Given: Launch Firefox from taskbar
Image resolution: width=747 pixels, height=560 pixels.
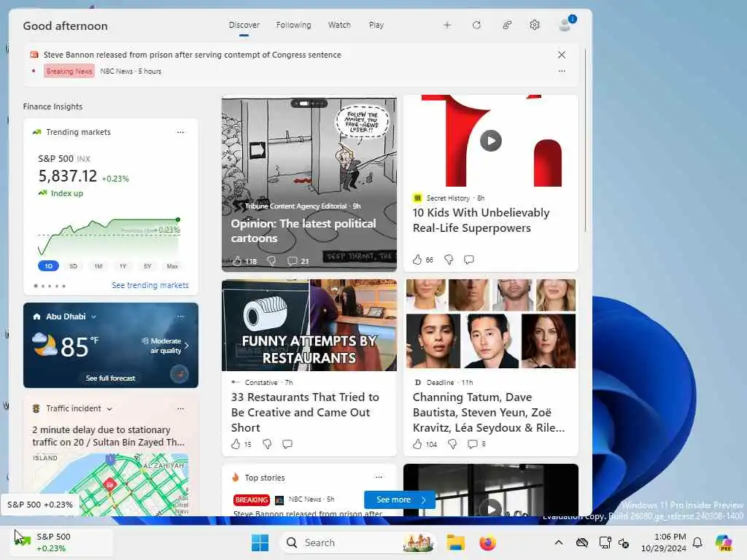Looking at the screenshot, I should pyautogui.click(x=487, y=542).
